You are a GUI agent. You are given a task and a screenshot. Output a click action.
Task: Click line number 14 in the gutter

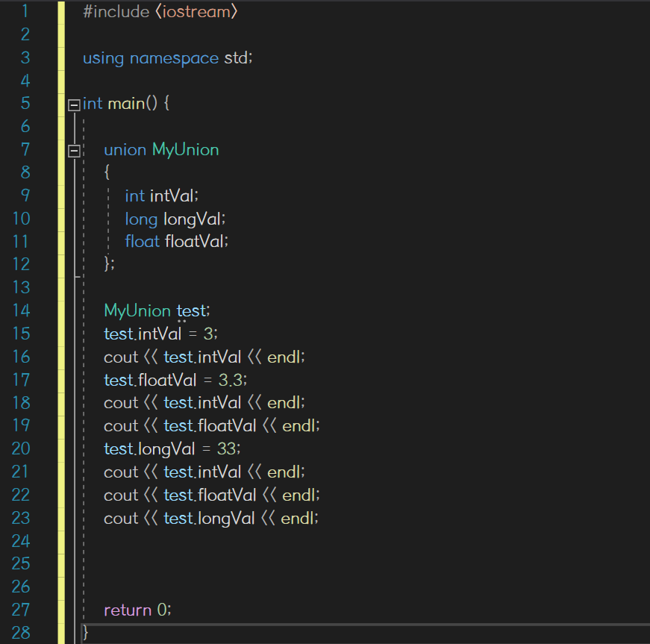(21, 310)
